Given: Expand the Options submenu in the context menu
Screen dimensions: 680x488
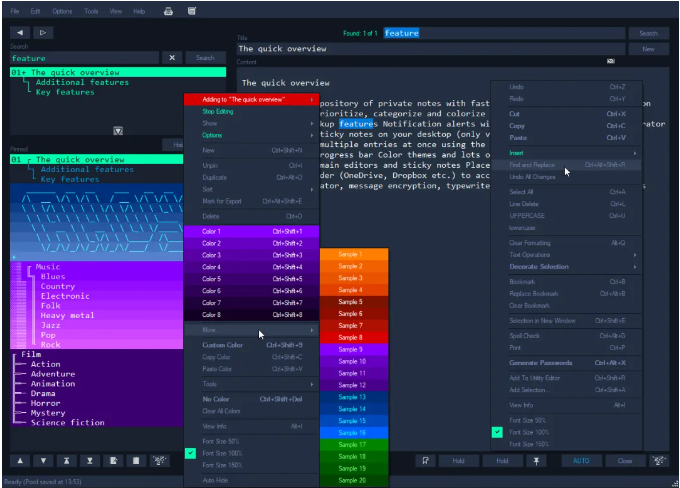Looking at the screenshot, I should pyautogui.click(x=252, y=135).
